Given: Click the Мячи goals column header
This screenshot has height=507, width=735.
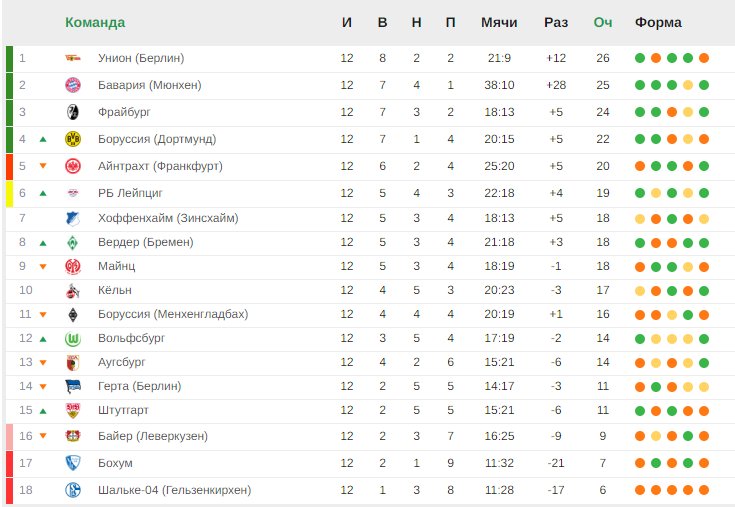Looking at the screenshot, I should tap(499, 22).
